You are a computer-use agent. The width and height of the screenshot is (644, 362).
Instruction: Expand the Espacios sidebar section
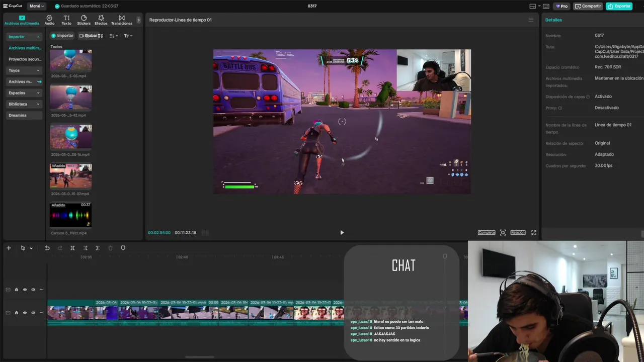[x=24, y=93]
